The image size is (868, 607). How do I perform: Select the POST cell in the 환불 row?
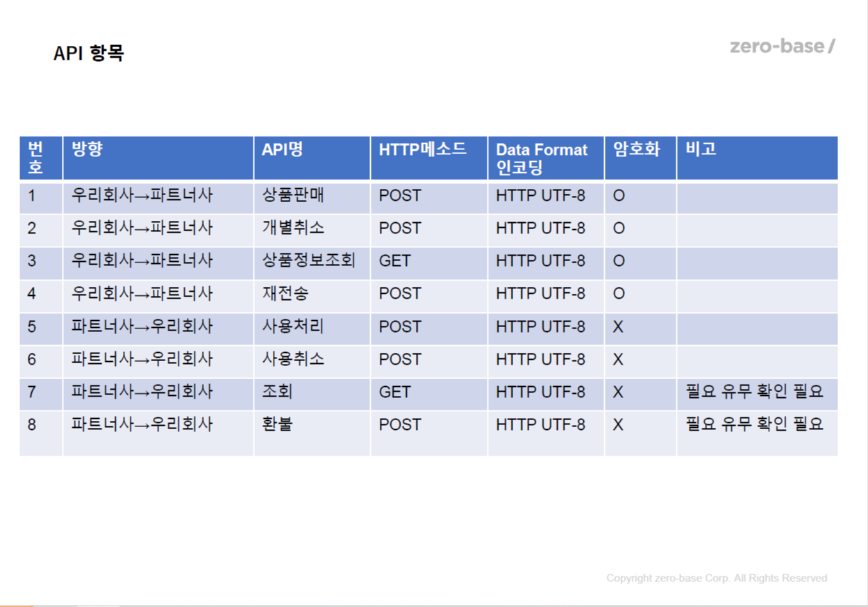coord(429,433)
